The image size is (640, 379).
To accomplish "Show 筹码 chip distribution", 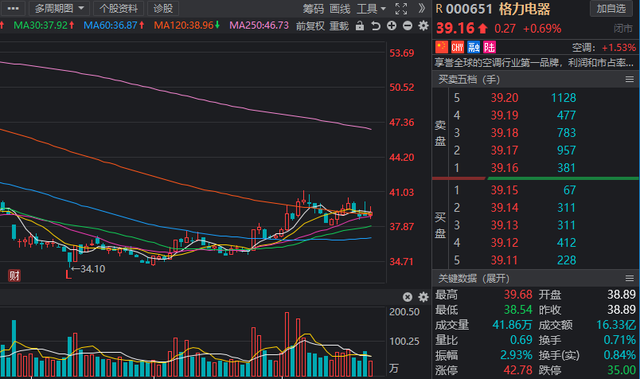I will (x=313, y=9).
